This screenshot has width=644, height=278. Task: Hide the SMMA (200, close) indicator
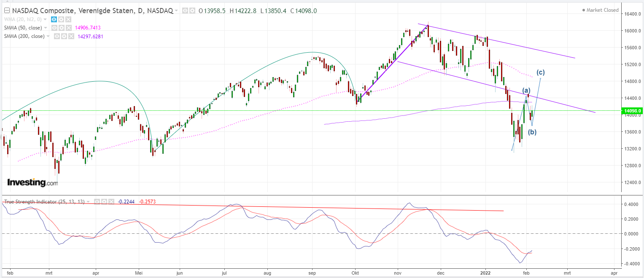click(57, 36)
